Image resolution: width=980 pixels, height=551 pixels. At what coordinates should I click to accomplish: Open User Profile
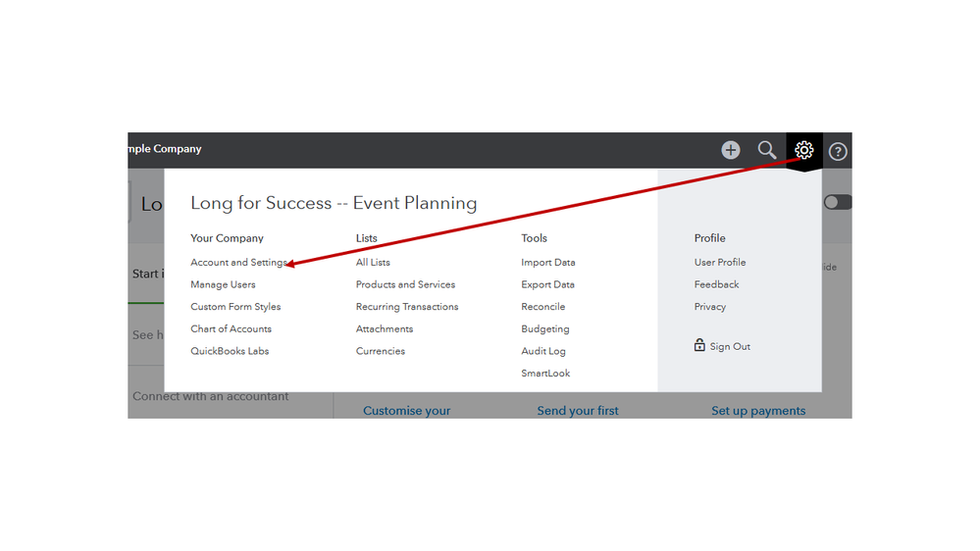(720, 263)
